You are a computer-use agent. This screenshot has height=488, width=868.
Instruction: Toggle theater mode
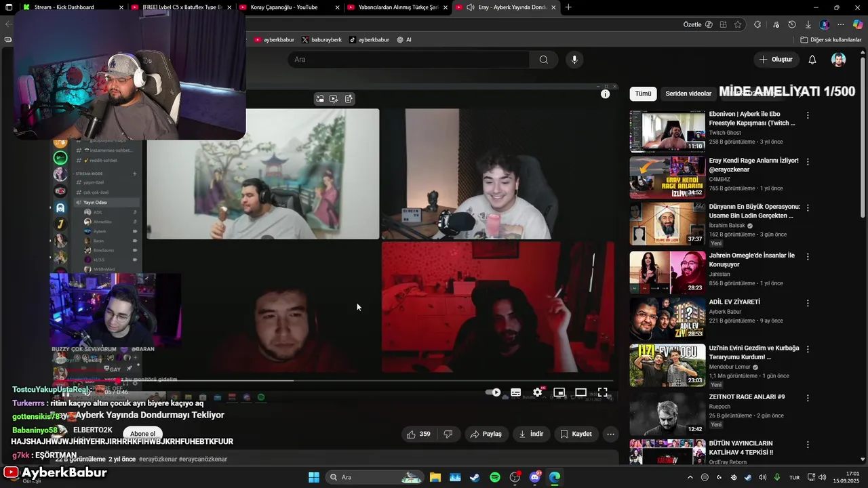point(580,392)
